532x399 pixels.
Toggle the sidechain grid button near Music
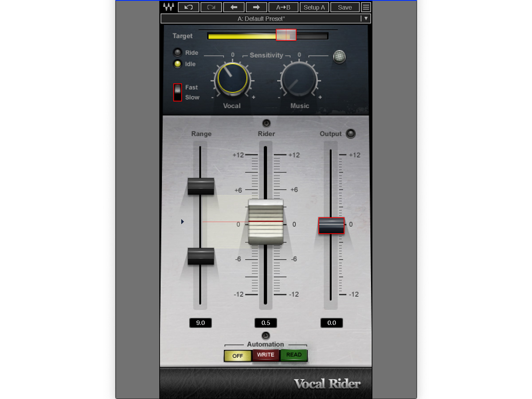click(340, 56)
